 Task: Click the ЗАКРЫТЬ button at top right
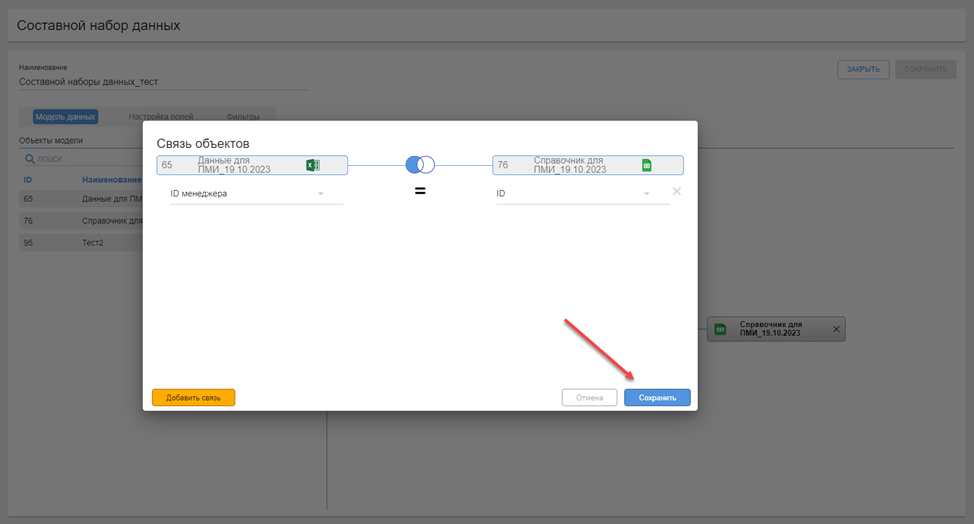point(863,69)
